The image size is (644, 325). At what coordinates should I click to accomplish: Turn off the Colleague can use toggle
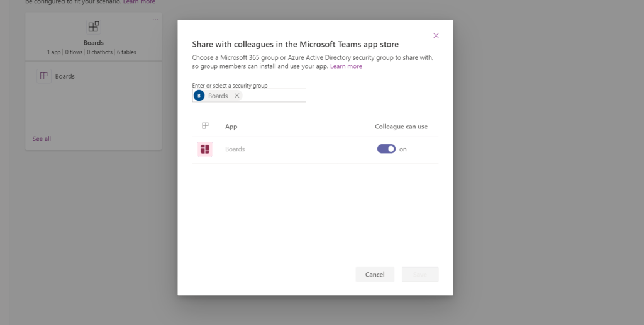click(386, 149)
